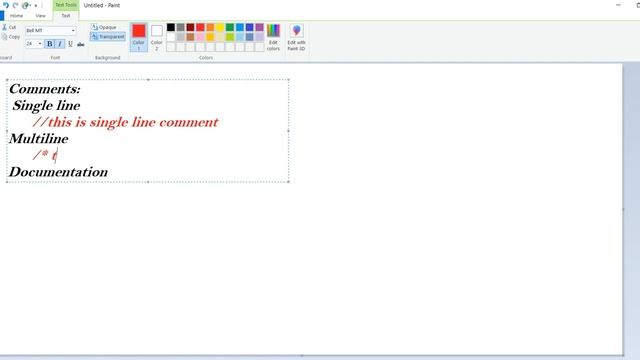The width and height of the screenshot is (640, 360).
Task: Click the 'Single line' text
Action: pos(46,106)
